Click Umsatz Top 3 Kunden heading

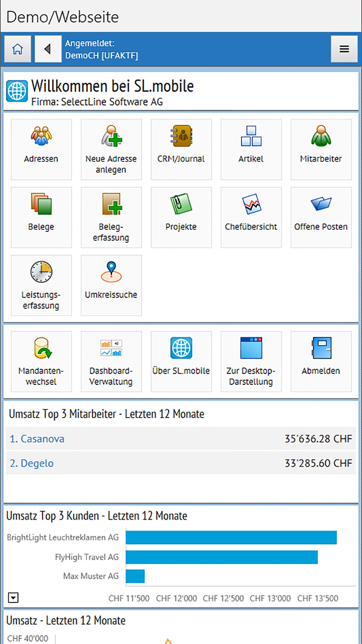[x=97, y=516]
